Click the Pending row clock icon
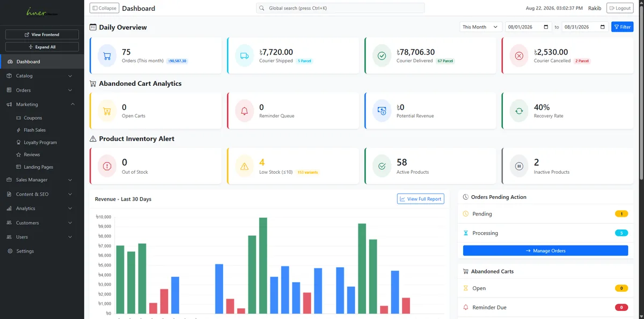Image resolution: width=644 pixels, height=319 pixels. tap(466, 214)
